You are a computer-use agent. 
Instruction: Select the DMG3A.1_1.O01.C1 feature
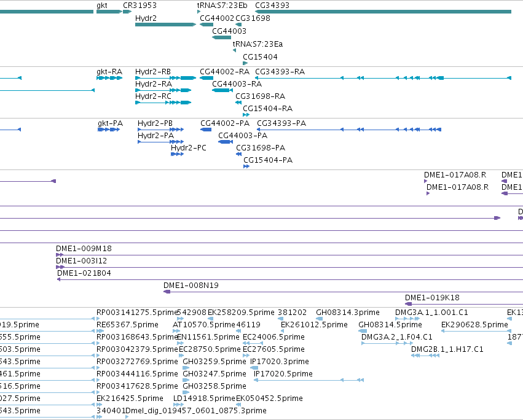click(x=407, y=319)
